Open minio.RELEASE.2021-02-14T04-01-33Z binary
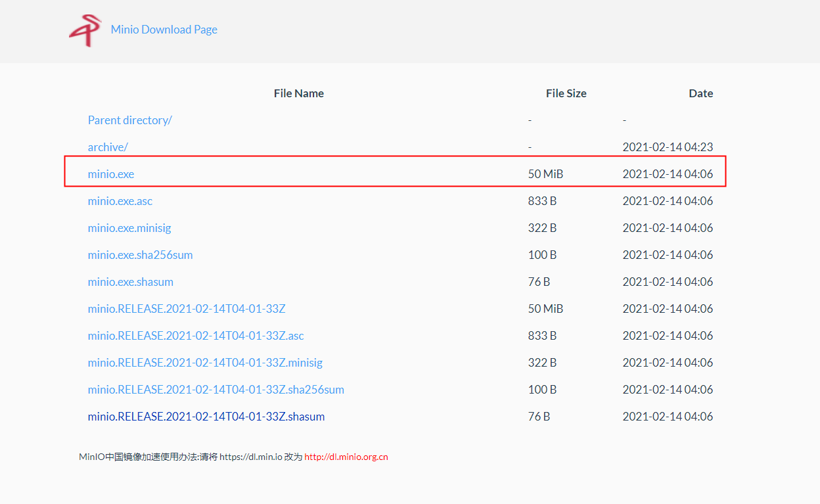Image resolution: width=820 pixels, height=504 pixels. click(187, 308)
